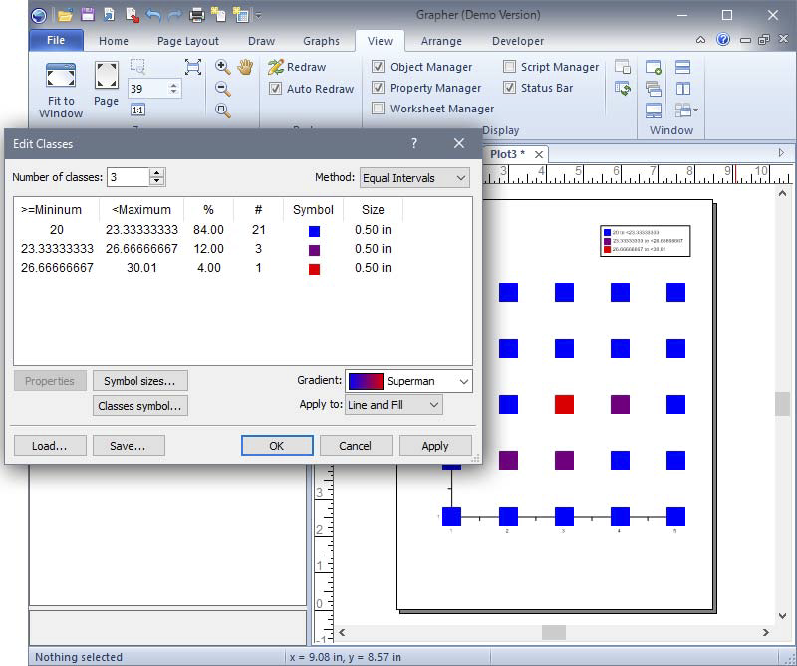Click the Cancel button
This screenshot has height=666, width=797.
pos(356,446)
